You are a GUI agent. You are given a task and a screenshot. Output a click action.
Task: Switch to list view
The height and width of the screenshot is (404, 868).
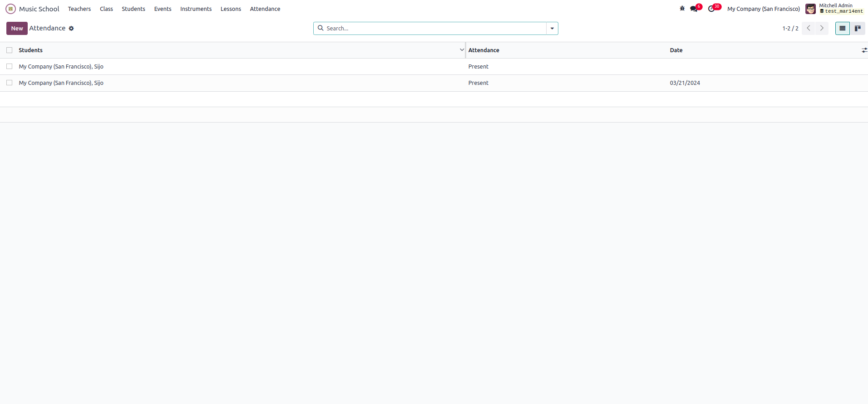click(842, 28)
